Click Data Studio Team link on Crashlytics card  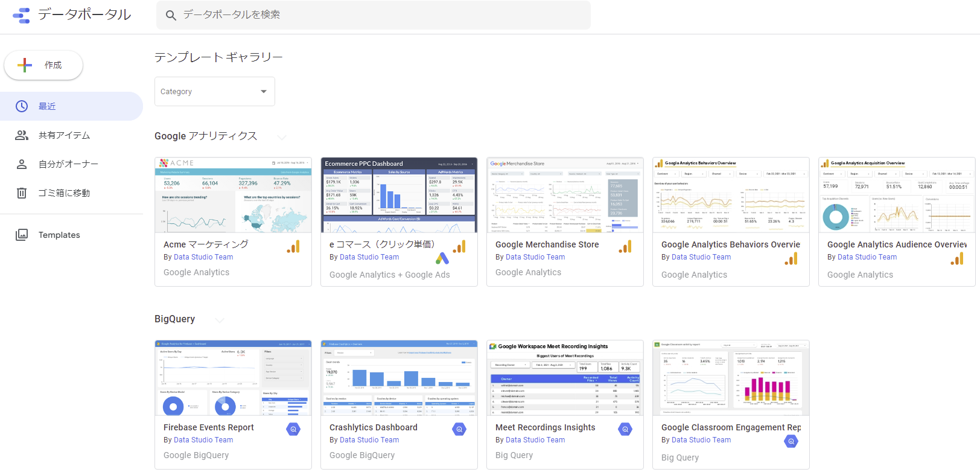pyautogui.click(x=369, y=440)
